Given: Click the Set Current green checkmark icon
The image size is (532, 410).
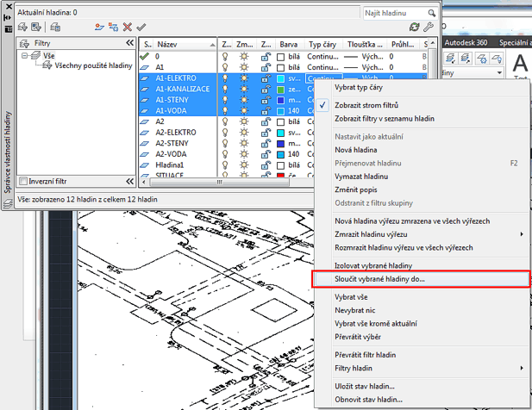Looking at the screenshot, I should click(141, 28).
